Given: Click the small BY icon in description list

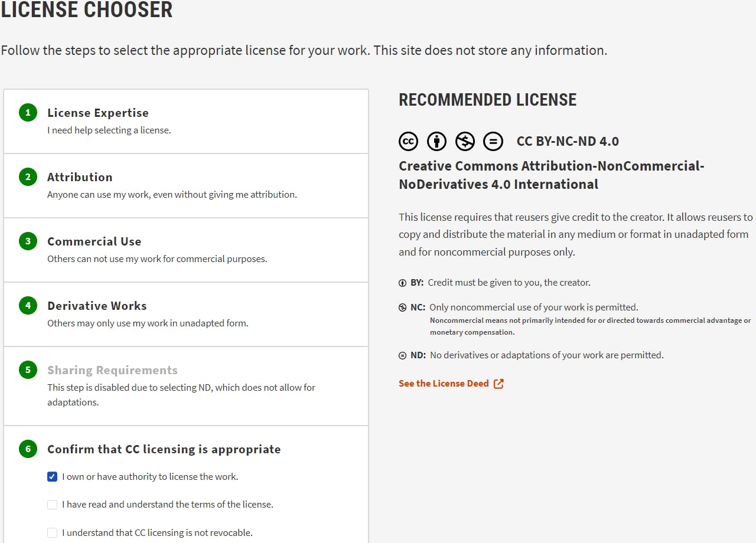Looking at the screenshot, I should [x=403, y=283].
